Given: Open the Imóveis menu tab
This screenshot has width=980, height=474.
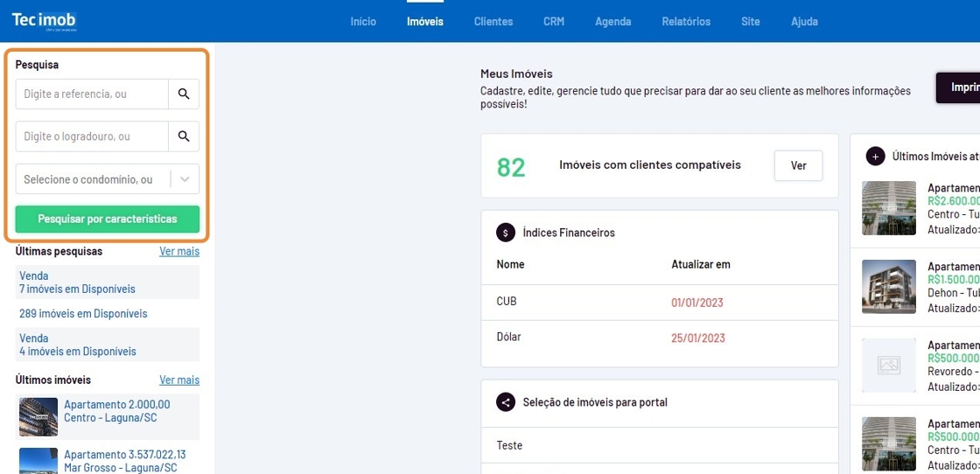Looking at the screenshot, I should (x=425, y=21).
